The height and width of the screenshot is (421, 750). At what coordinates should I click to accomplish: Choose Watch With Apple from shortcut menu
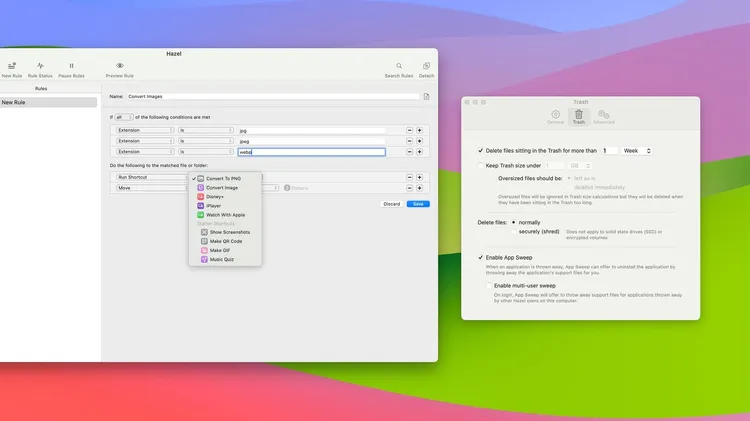tap(225, 215)
